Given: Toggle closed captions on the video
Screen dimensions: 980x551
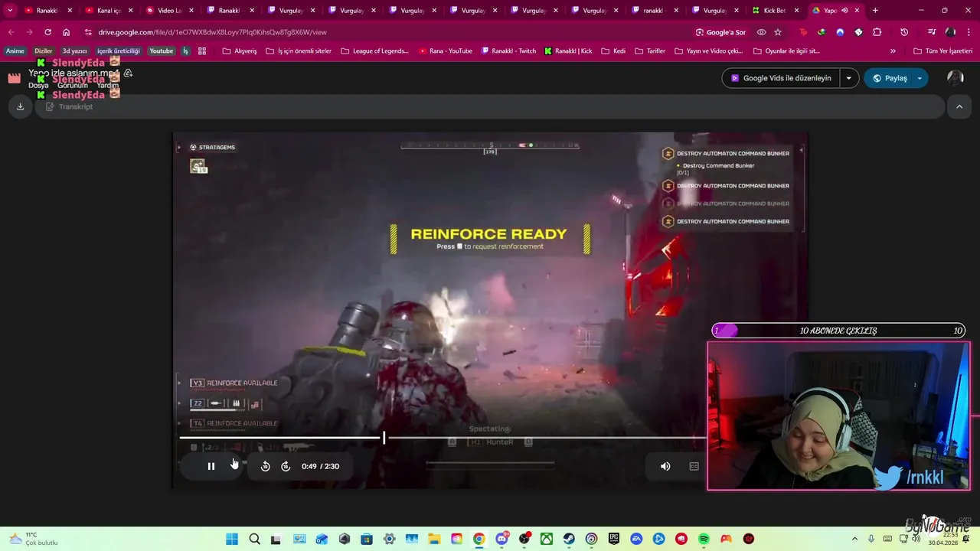Looking at the screenshot, I should pyautogui.click(x=694, y=466).
